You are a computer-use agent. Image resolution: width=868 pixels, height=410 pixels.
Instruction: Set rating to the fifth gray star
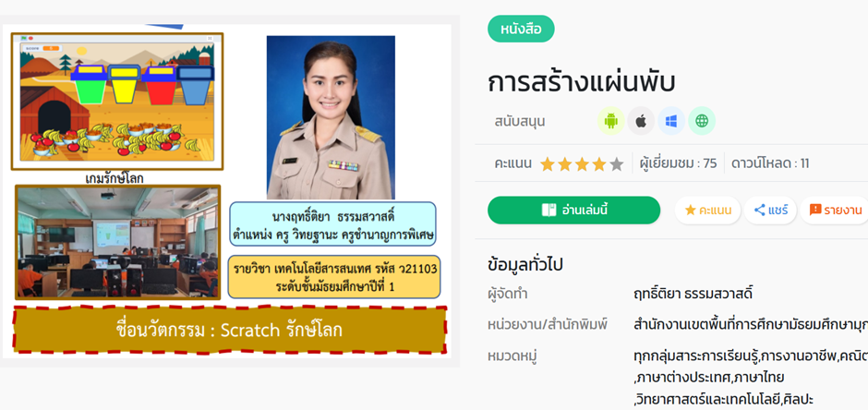point(617,164)
